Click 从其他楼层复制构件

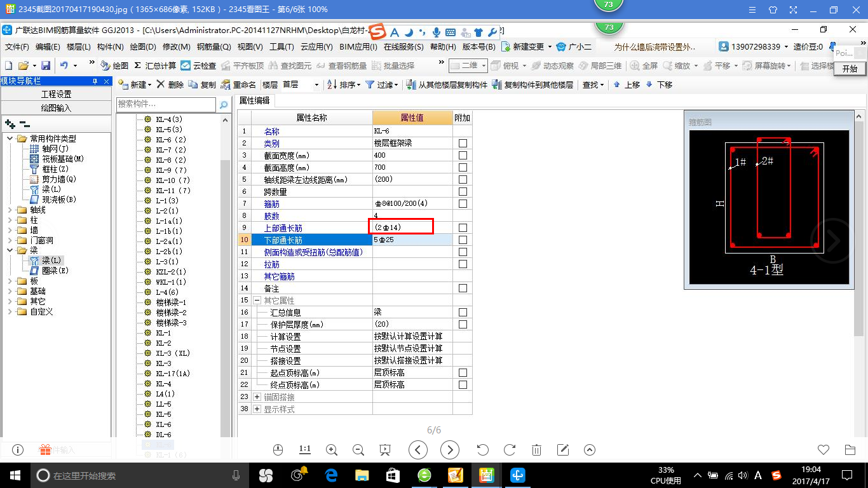point(447,85)
